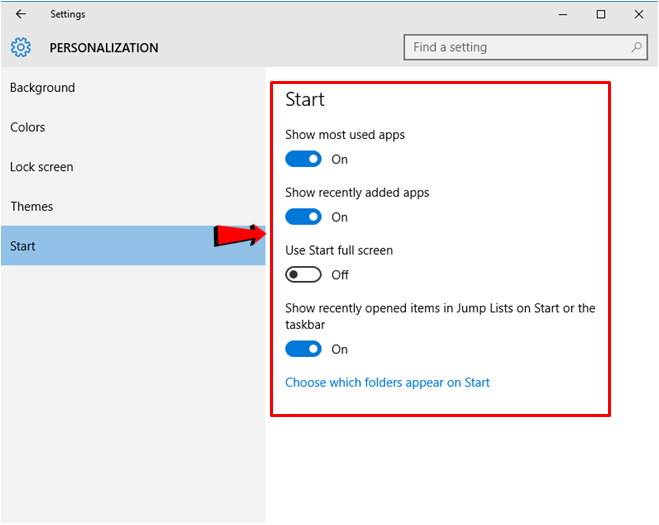
Task: Switch to the Colors section
Action: pos(28,127)
